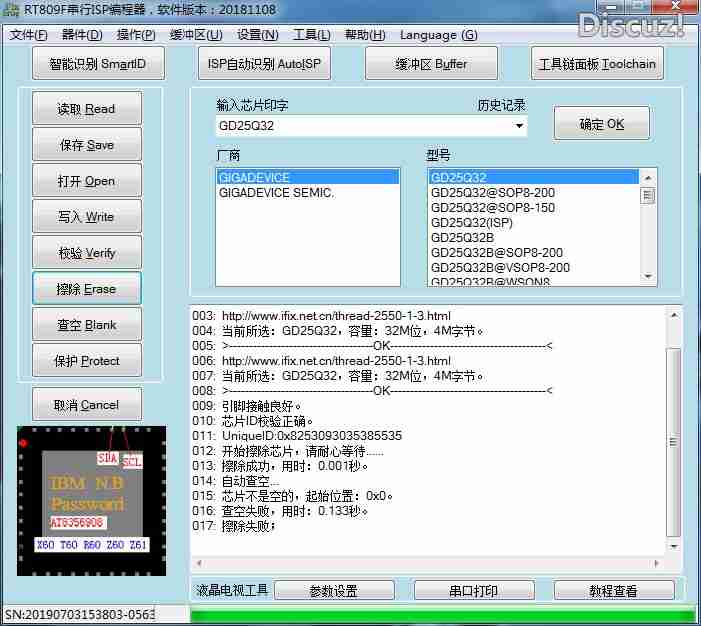Open the 缓冲区(U) menu
The height and width of the screenshot is (626, 701).
(196, 35)
